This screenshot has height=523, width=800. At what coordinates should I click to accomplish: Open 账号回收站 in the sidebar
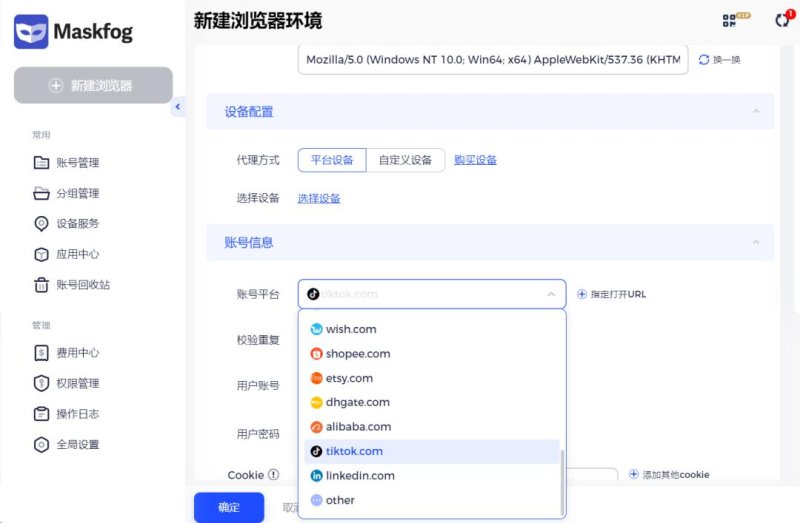83,285
